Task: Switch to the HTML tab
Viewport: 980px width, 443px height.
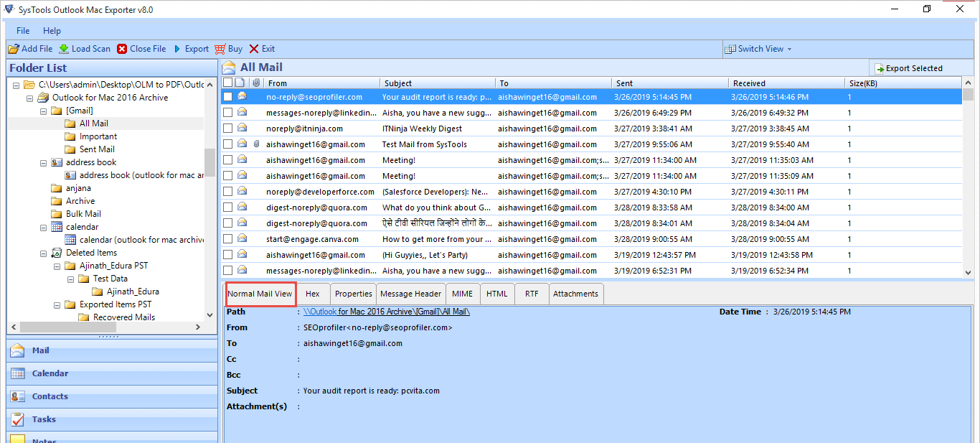Action: tap(497, 294)
